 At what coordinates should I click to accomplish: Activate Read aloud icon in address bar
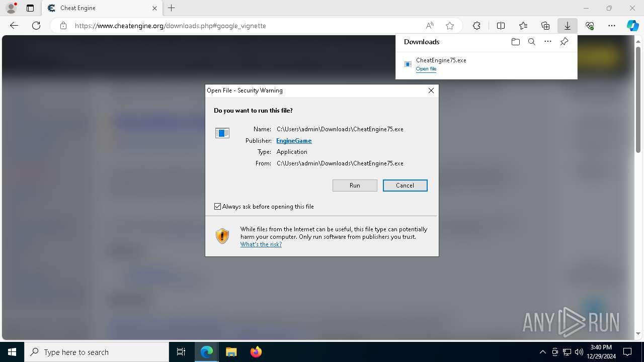tap(430, 26)
